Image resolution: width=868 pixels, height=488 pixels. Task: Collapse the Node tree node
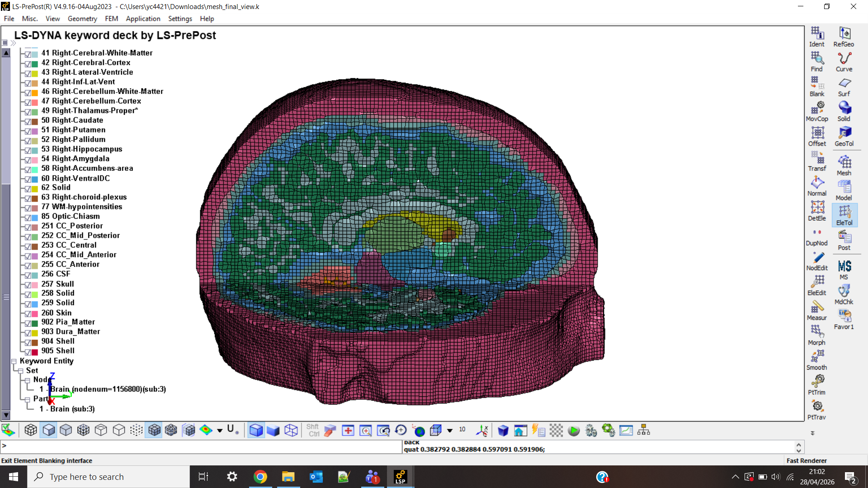click(28, 380)
